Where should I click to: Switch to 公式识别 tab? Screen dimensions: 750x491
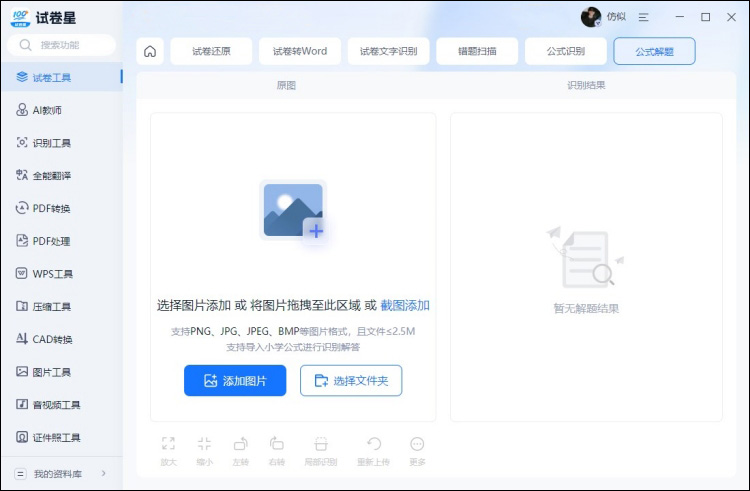coord(566,51)
